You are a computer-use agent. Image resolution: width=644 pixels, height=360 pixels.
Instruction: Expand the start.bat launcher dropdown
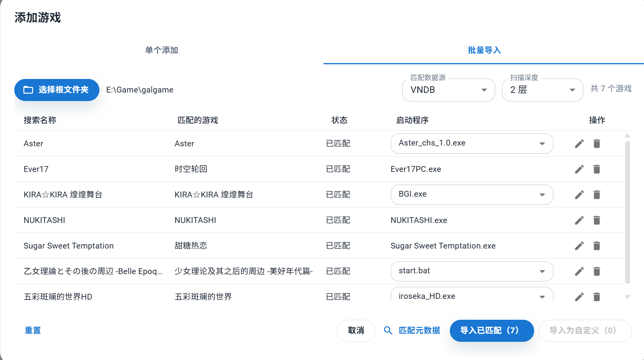click(x=472, y=271)
